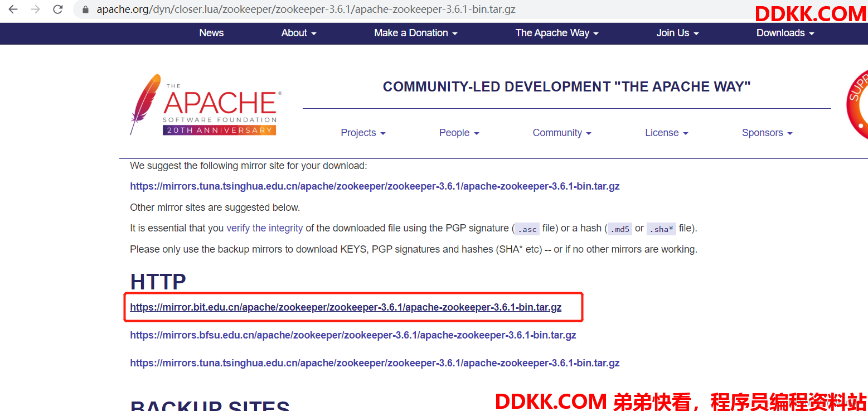Image resolution: width=868 pixels, height=411 pixels.
Task: Click the Apache feather logo
Action: coord(206,105)
